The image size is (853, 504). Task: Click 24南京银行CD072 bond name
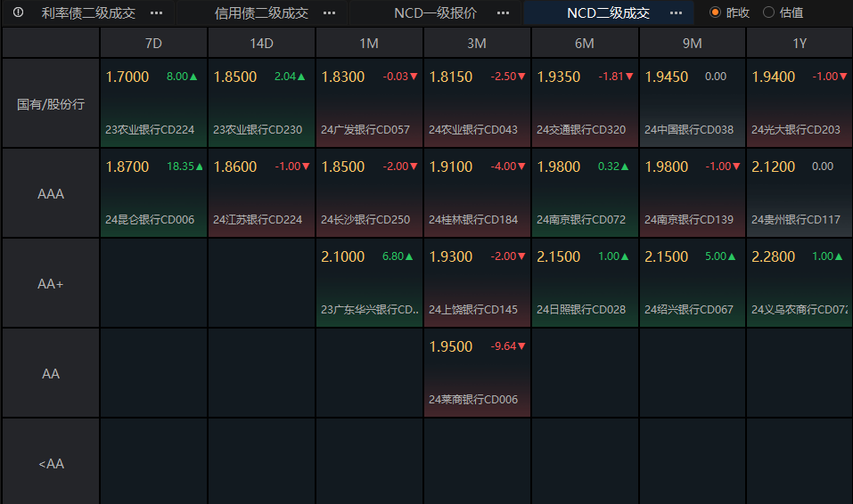point(581,220)
